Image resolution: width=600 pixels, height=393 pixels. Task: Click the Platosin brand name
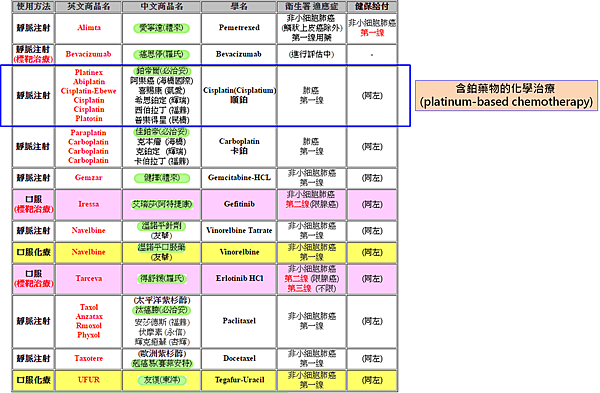click(89, 118)
